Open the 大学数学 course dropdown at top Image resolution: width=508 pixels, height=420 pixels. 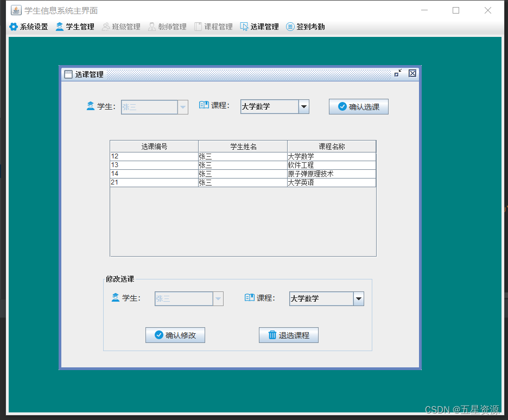(303, 106)
